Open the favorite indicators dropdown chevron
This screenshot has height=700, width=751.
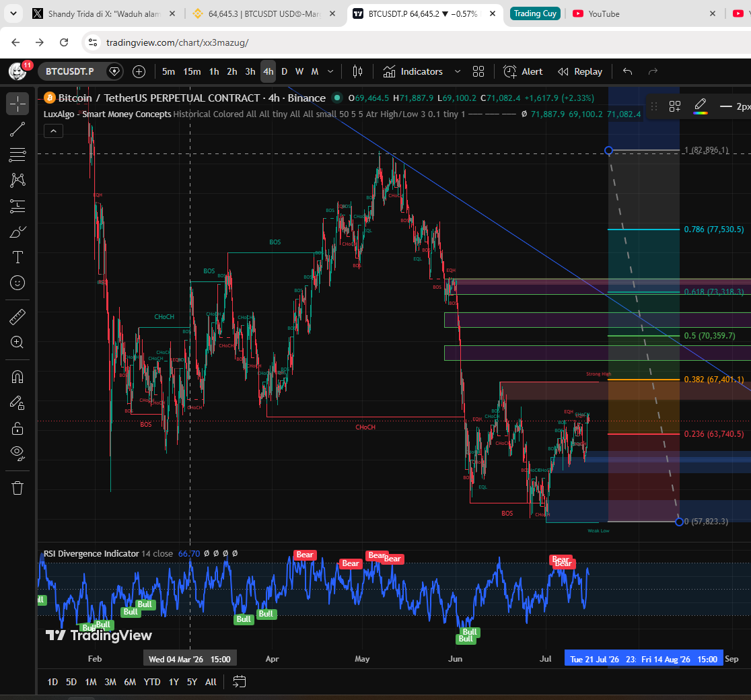click(x=458, y=71)
